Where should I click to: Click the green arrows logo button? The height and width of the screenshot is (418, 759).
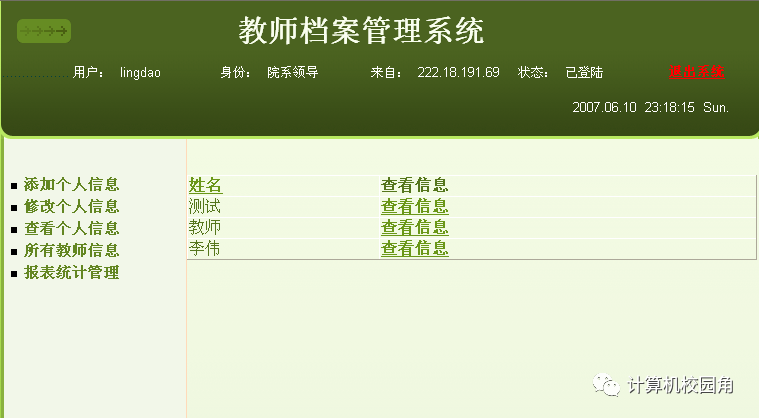(44, 31)
